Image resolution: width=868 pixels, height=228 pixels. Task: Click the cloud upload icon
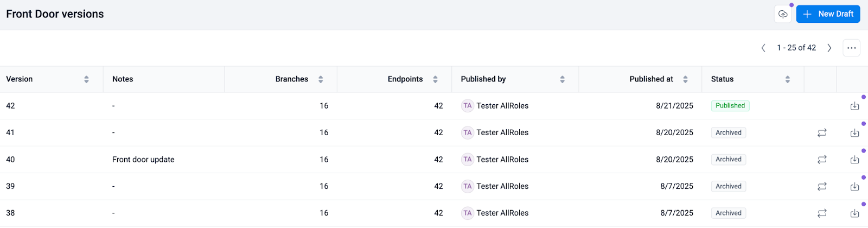click(x=782, y=14)
